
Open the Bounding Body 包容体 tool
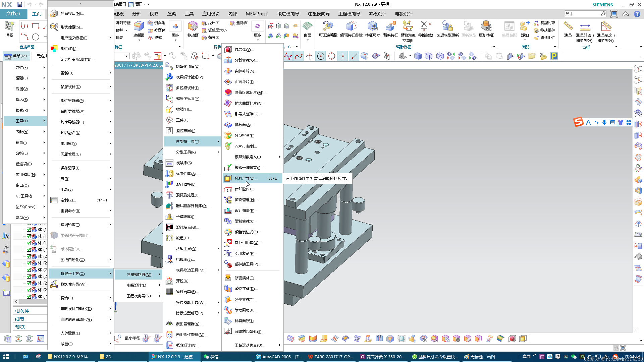(252, 50)
